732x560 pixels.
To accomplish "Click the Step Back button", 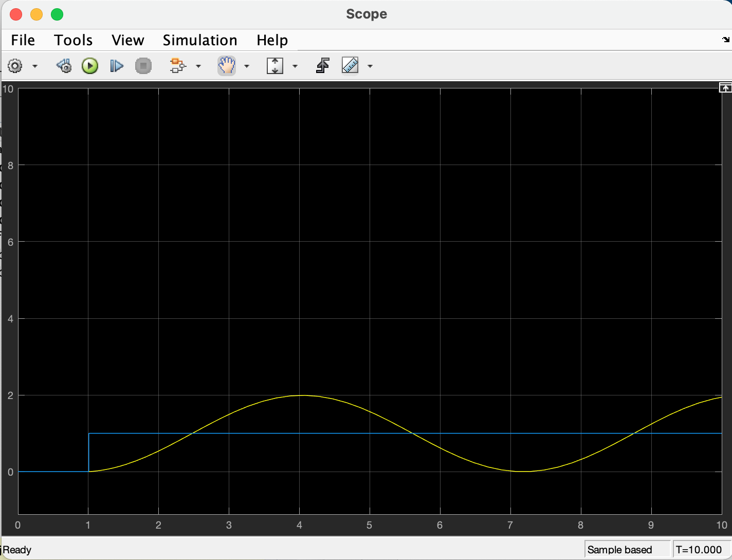I will point(64,66).
